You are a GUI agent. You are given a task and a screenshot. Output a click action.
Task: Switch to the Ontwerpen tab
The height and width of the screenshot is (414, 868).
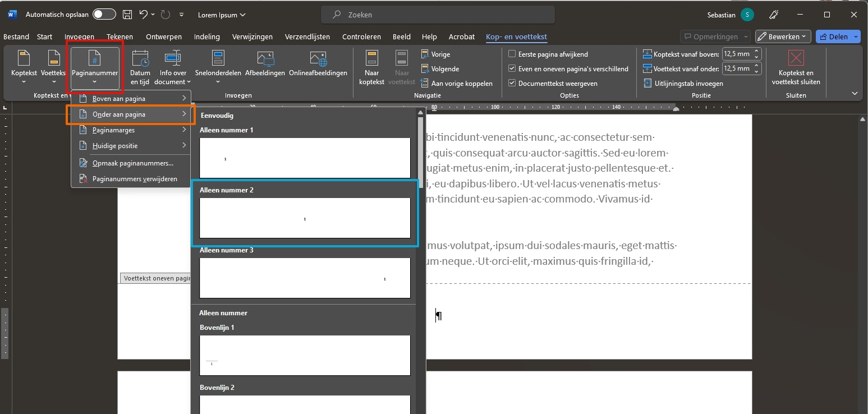[x=164, y=37]
